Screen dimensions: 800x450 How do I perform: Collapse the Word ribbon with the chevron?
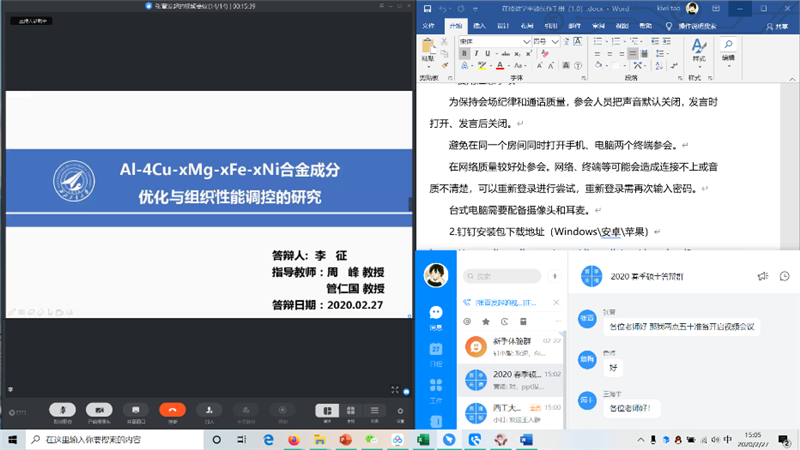(x=792, y=79)
